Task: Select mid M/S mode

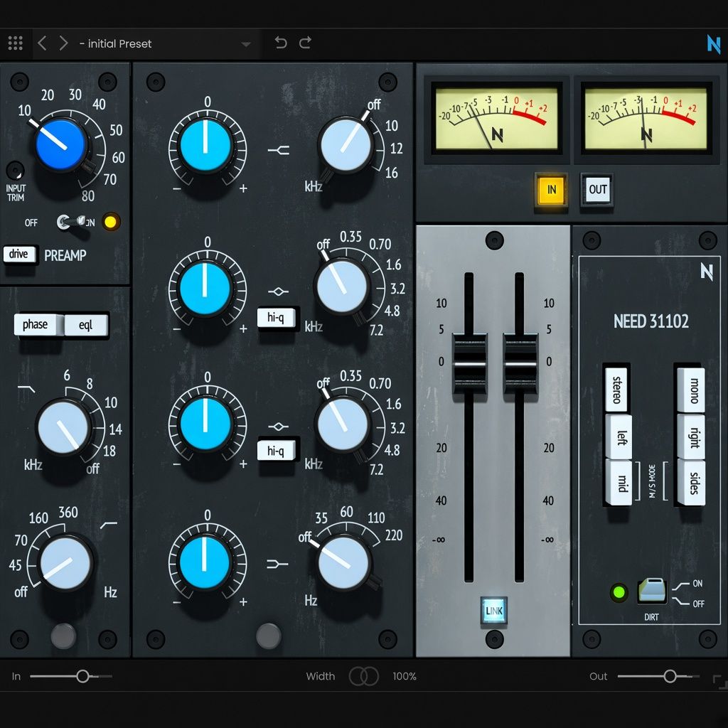Action: click(619, 483)
